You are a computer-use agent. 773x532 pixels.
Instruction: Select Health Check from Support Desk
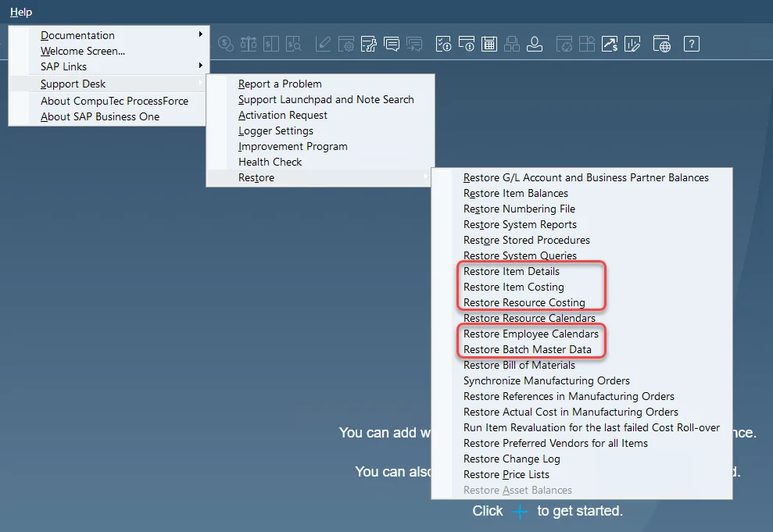coord(270,162)
